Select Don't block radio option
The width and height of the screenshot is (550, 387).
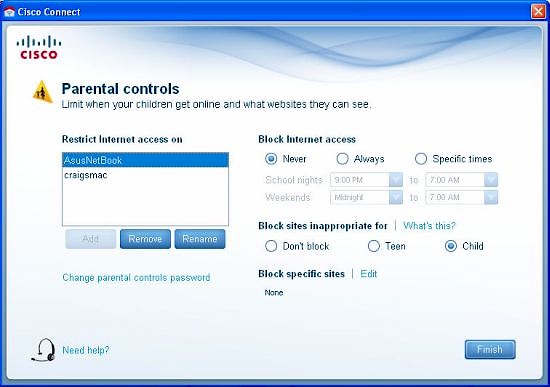point(271,246)
